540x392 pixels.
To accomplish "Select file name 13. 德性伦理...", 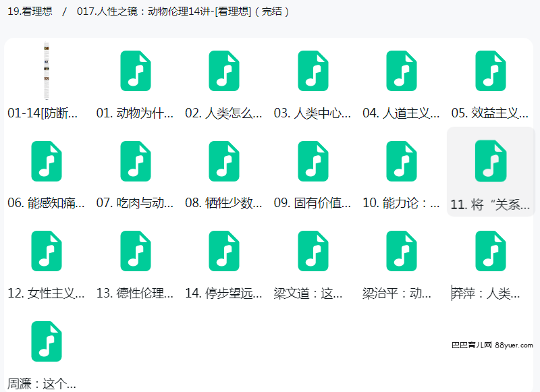I will 135,293.
